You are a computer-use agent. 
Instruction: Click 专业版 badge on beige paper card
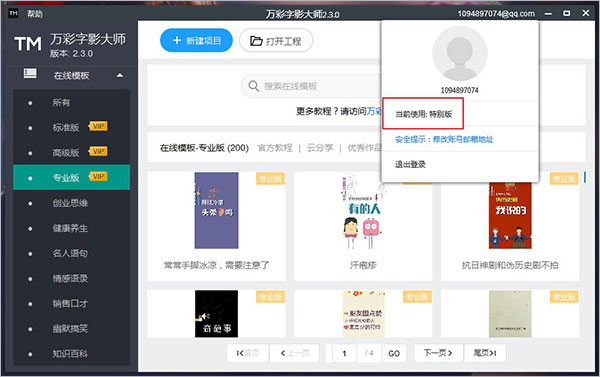tap(564, 297)
